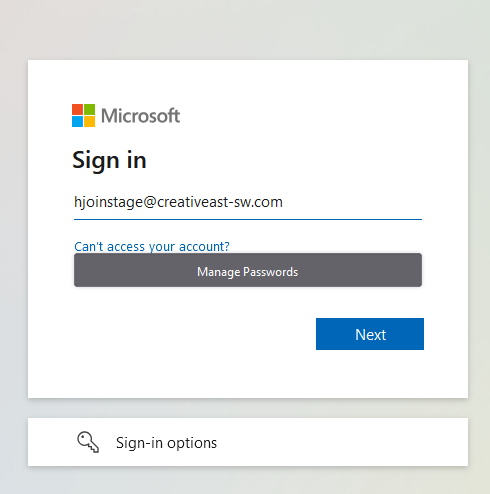
Task: Click the blue underline beneath the email field
Action: [248, 219]
